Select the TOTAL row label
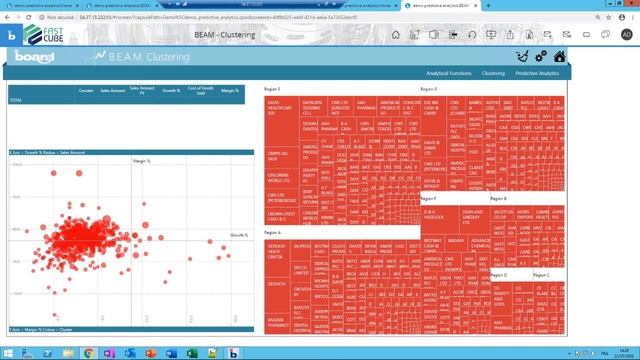Screen dimensions: 640x360 click(x=16, y=100)
